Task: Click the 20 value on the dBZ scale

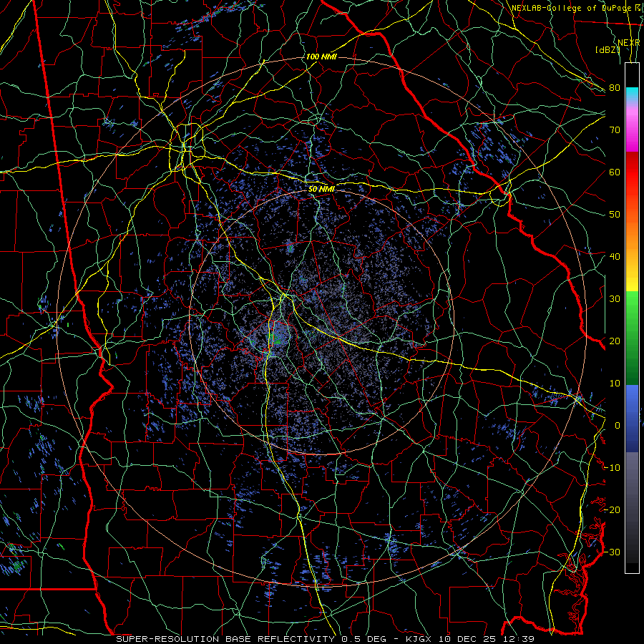Action: [615, 341]
